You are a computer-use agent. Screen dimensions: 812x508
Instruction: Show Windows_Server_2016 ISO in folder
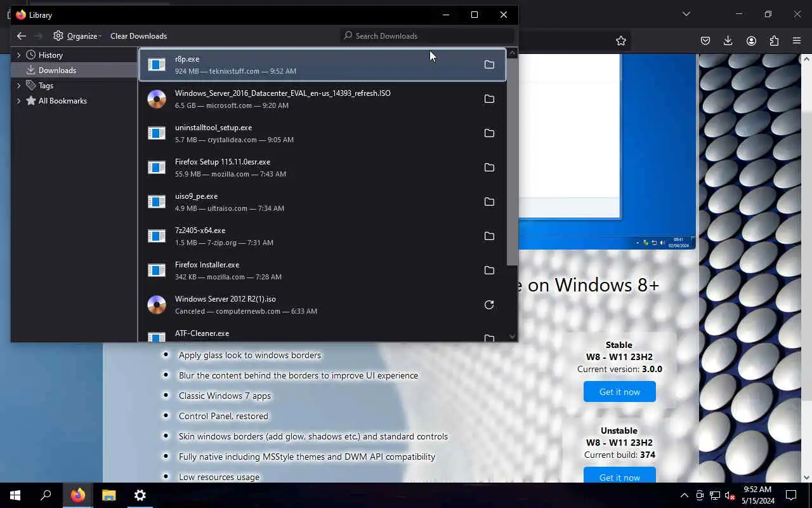(x=489, y=99)
